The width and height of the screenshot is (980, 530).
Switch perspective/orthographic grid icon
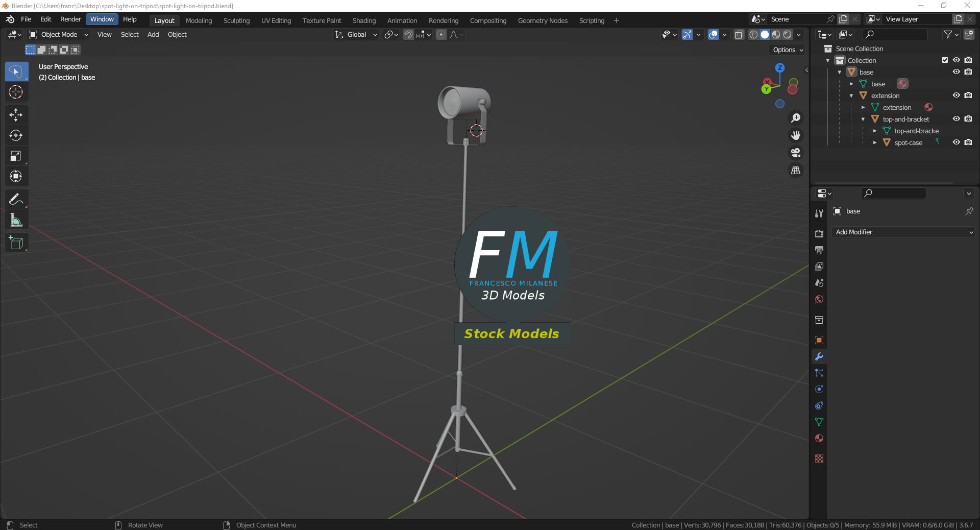click(x=796, y=170)
